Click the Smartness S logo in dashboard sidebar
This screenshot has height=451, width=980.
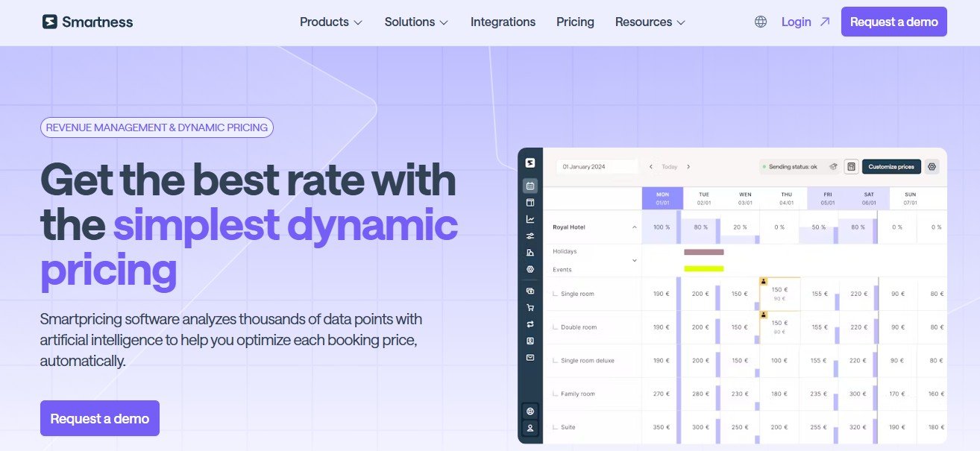[530, 163]
